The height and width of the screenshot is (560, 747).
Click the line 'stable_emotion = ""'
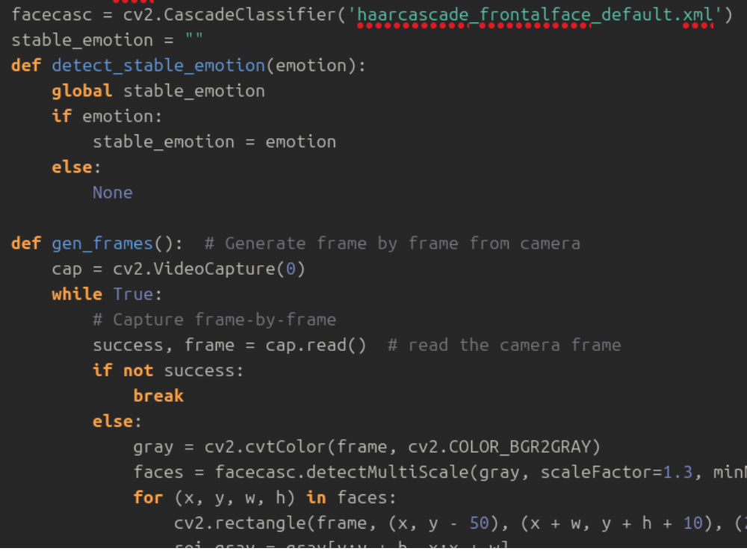click(107, 40)
